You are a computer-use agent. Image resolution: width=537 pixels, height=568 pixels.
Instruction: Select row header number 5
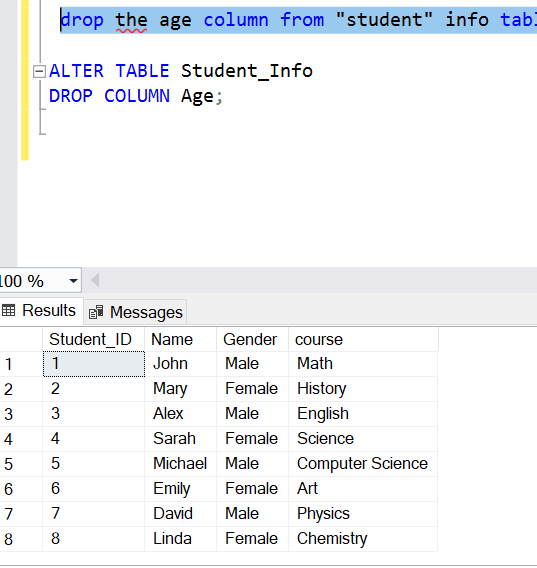pyautogui.click(x=21, y=464)
